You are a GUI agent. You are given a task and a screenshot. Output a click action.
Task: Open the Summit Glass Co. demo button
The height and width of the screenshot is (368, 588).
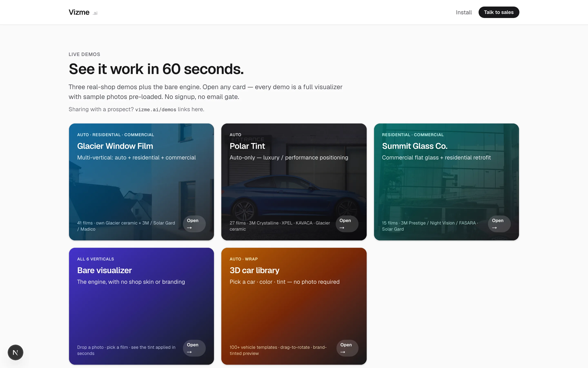coord(499,224)
